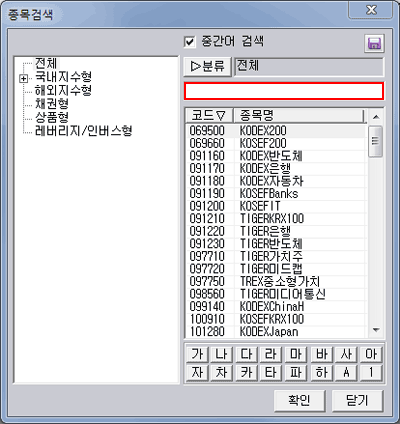
Task: Open the ▷분류 category selector
Action: point(207,66)
